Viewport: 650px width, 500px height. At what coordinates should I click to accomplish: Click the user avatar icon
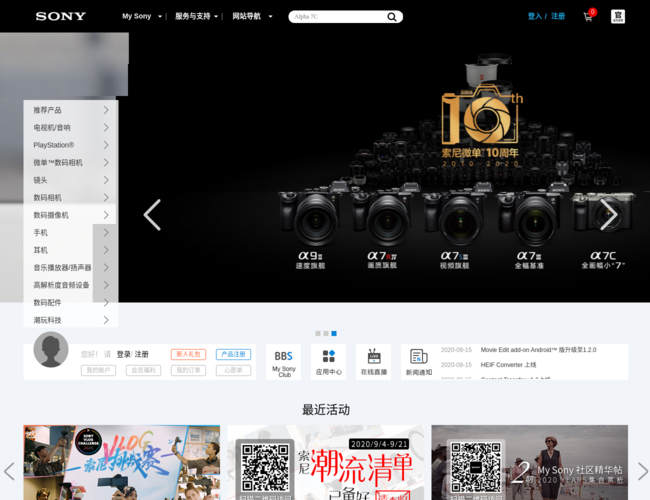click(51, 350)
